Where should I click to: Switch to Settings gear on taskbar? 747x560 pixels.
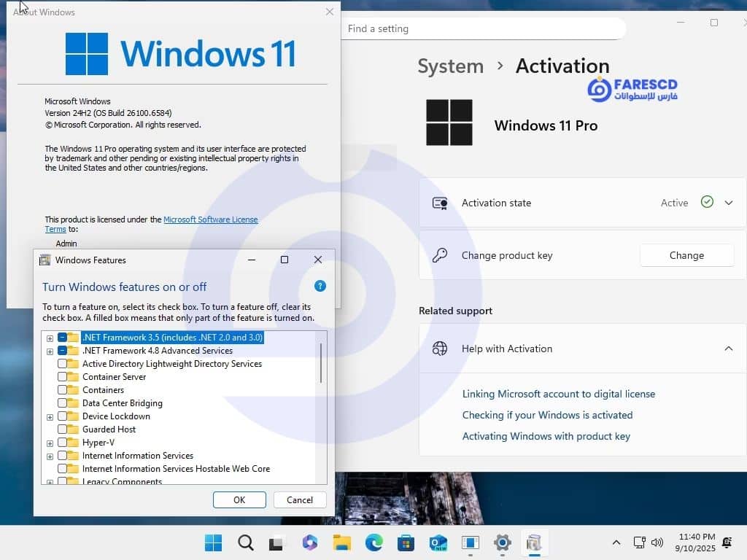click(502, 542)
